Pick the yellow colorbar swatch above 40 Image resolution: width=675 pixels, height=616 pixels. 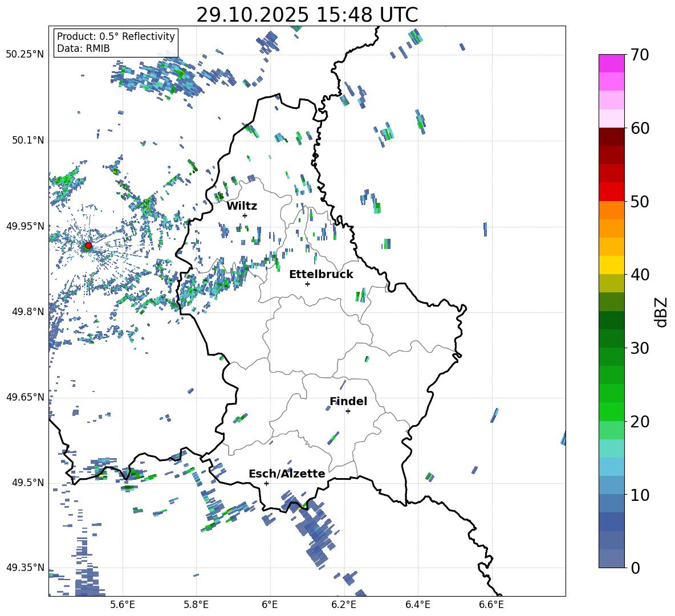(611, 265)
